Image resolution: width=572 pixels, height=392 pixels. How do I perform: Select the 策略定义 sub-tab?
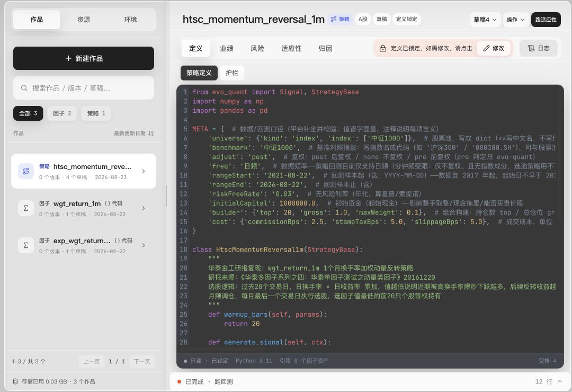point(199,73)
